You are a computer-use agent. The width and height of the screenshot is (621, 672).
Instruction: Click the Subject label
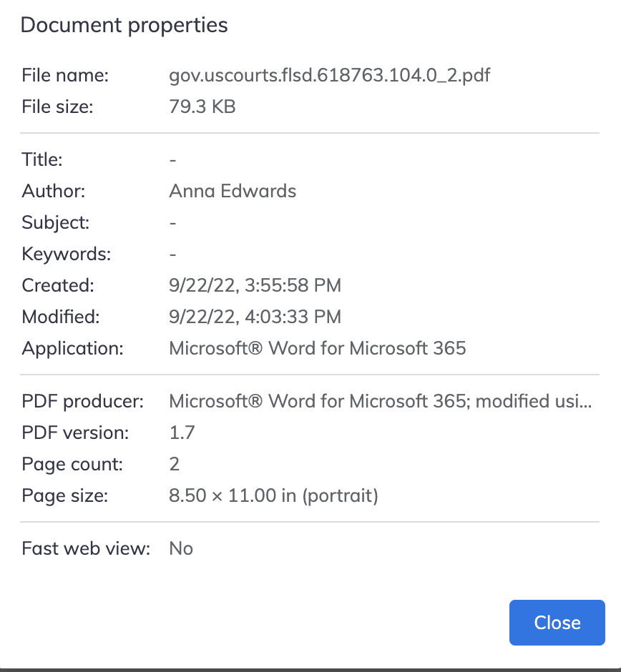click(56, 222)
